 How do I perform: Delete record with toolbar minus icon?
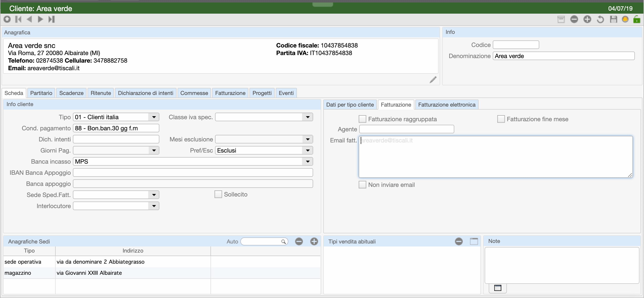click(x=574, y=19)
